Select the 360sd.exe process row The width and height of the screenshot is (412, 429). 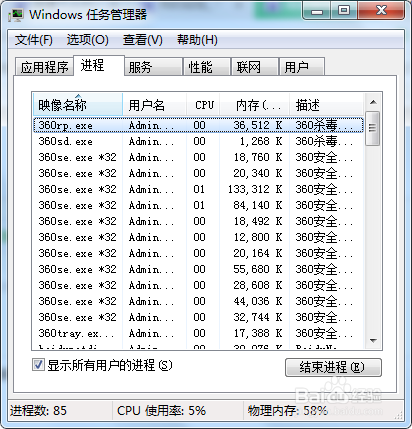tap(198, 141)
